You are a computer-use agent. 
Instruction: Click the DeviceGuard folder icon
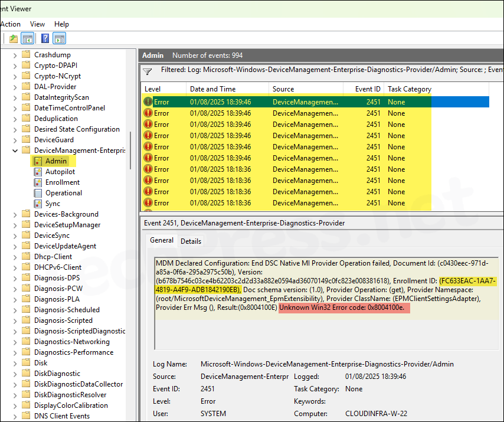(x=26, y=139)
